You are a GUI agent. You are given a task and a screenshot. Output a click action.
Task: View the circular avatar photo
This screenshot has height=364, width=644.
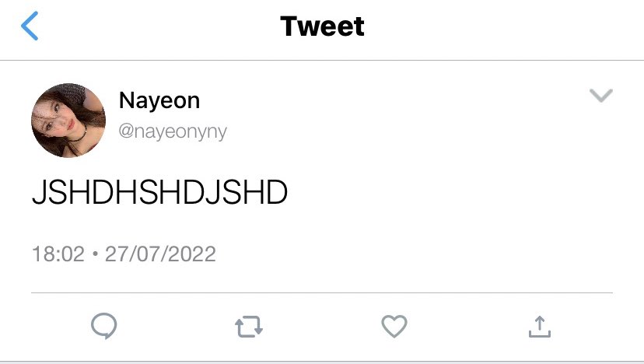(x=68, y=121)
